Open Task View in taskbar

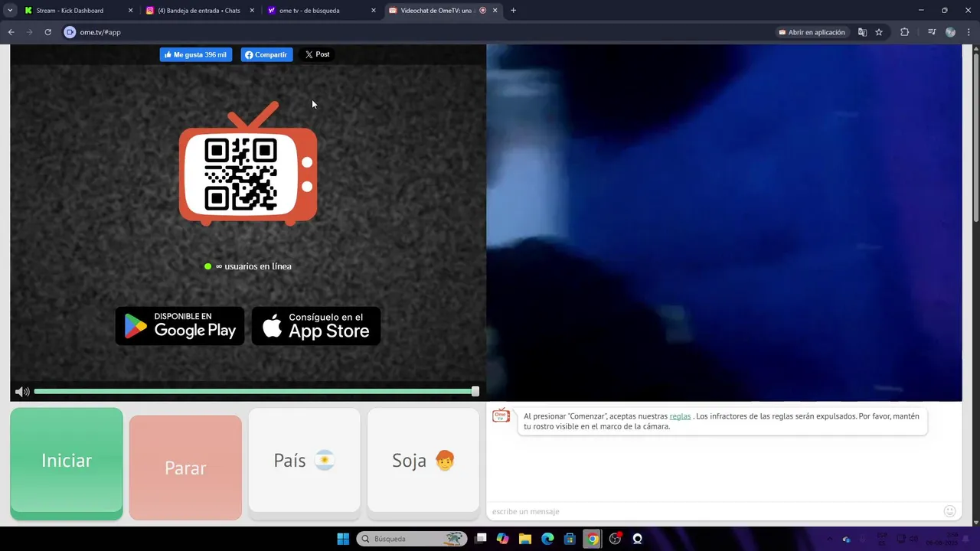481,539
